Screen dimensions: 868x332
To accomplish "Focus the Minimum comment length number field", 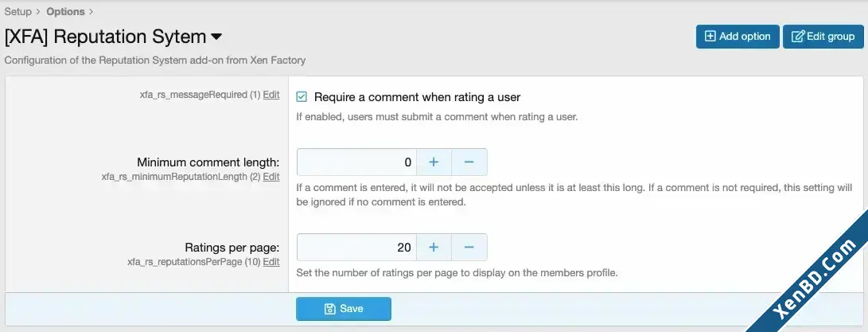I will (357, 162).
